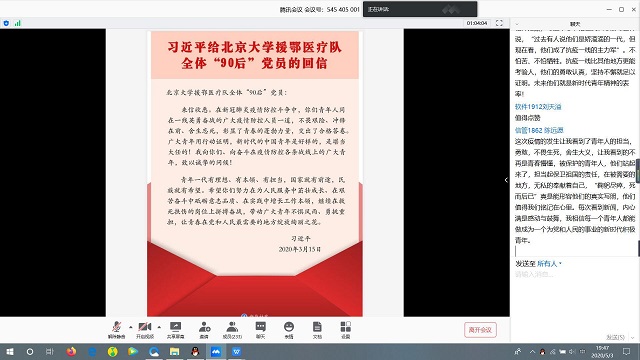This screenshot has width=640, height=360.
Task: Open the invite participants icon
Action: [204, 330]
